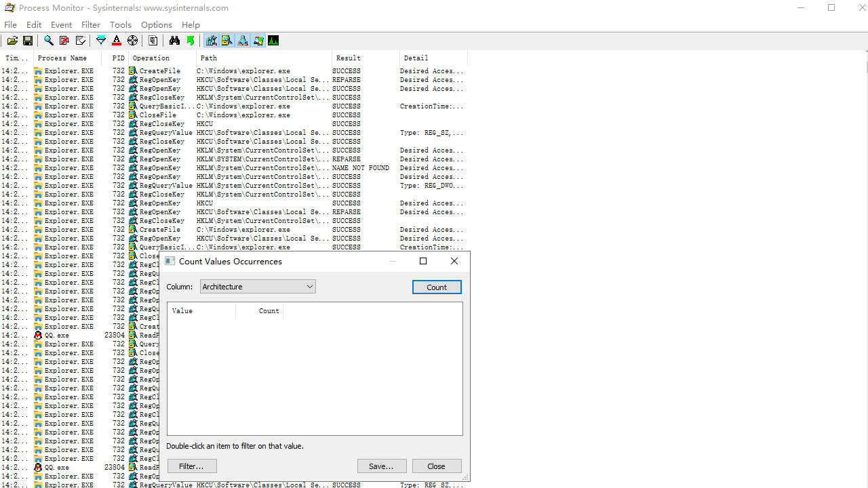
Task: Clear the display of events
Action: [x=64, y=40]
